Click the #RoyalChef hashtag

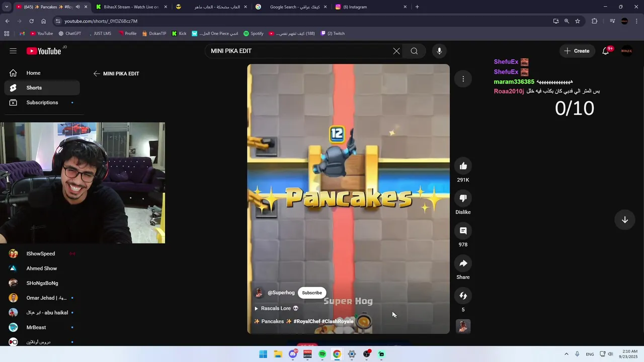point(307,321)
